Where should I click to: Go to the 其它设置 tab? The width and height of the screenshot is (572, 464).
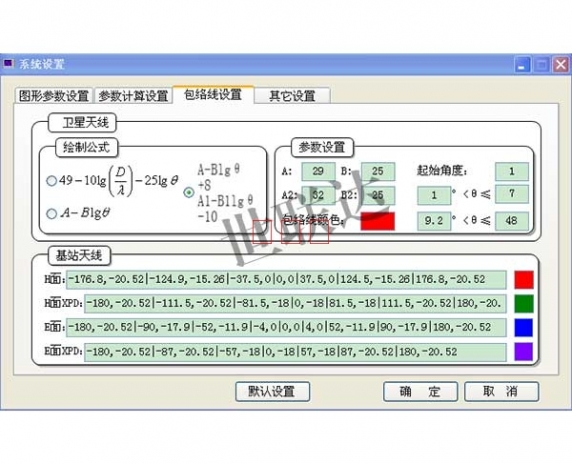coord(292,96)
